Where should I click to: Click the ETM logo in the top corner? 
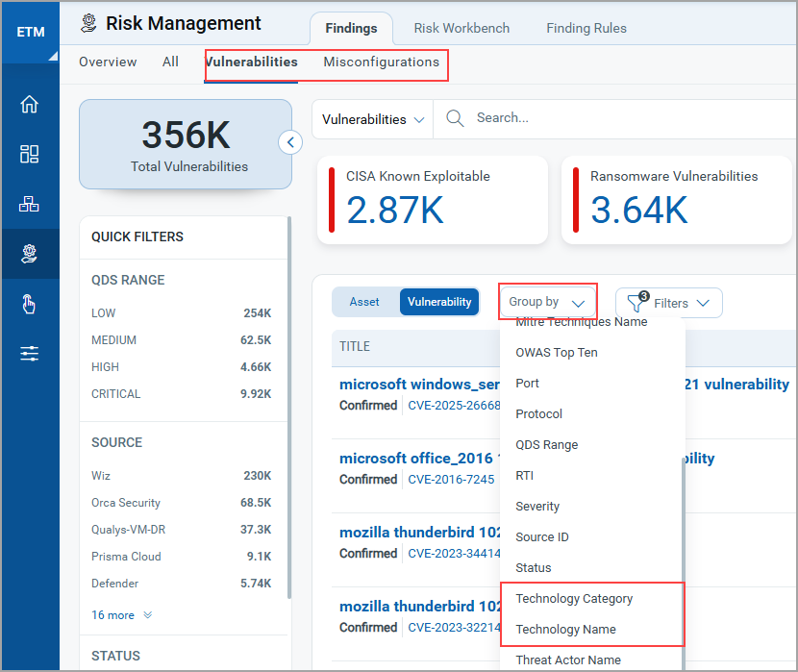30,32
